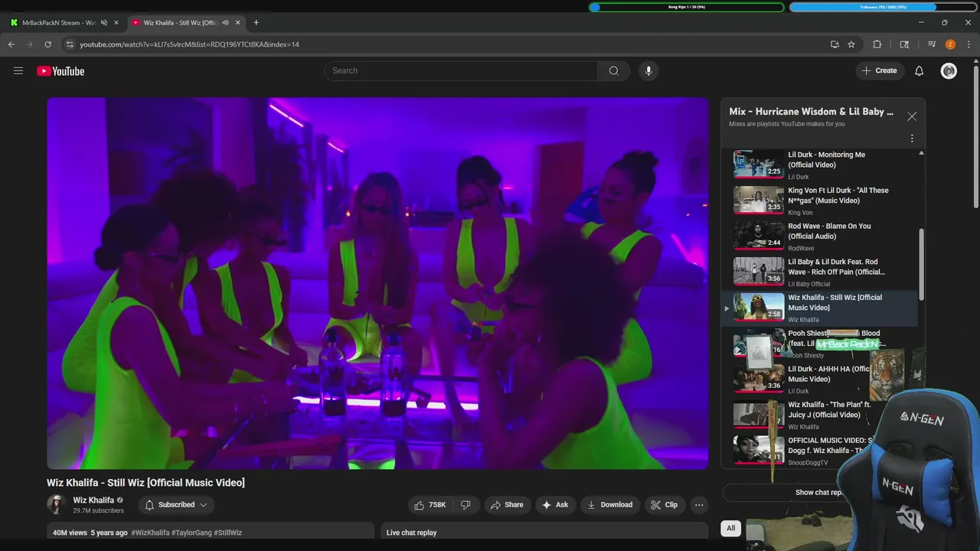The width and height of the screenshot is (980, 551).
Task: Open the media controls icon in toolbar
Action: click(x=932, y=44)
